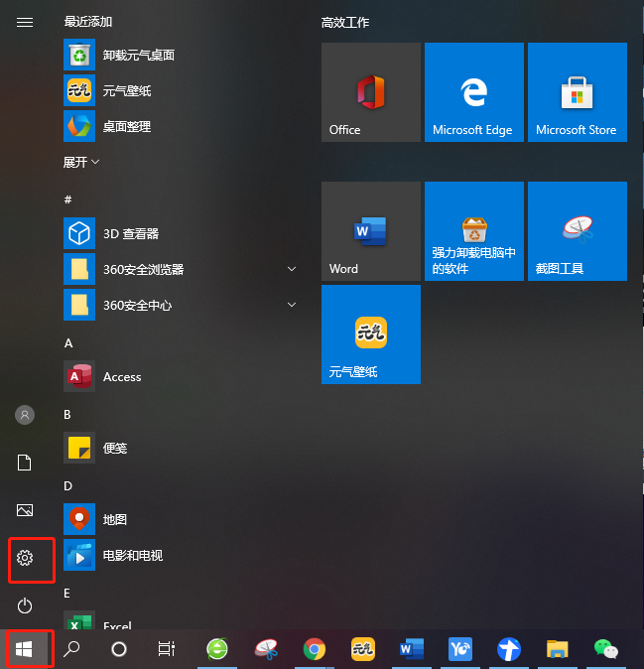Launch the Microsoft Edge tile
This screenshot has width=644, height=669.
tap(473, 92)
